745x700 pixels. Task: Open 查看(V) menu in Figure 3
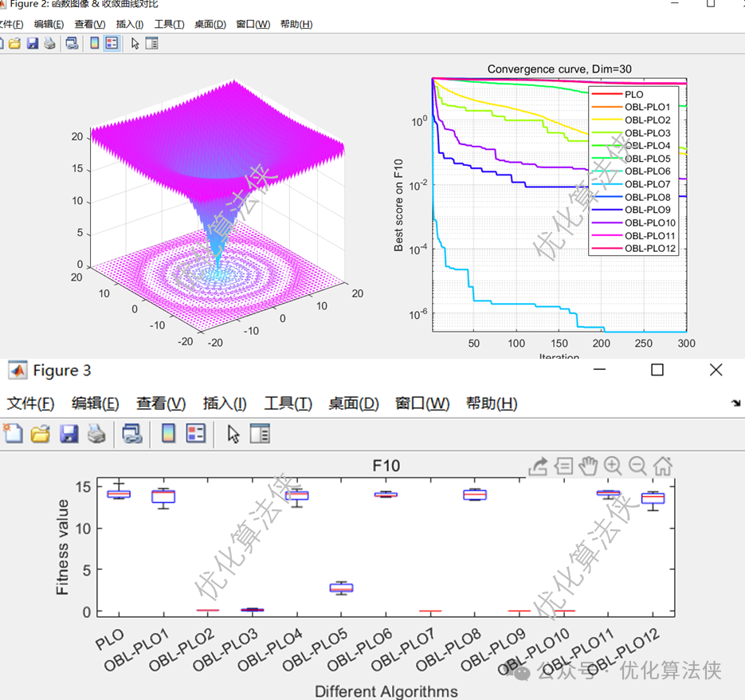point(161,403)
